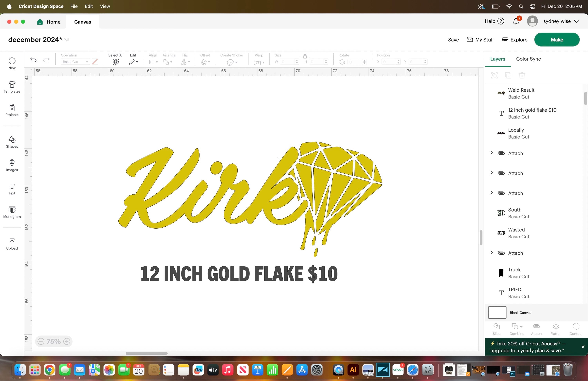
Task: Open the sydney wise account dropdown
Action: point(576,21)
